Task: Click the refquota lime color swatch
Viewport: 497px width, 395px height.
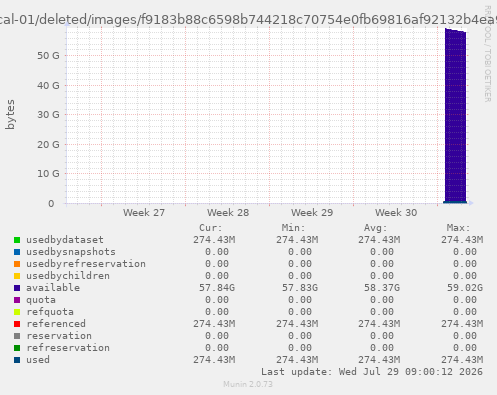Action: [17, 312]
